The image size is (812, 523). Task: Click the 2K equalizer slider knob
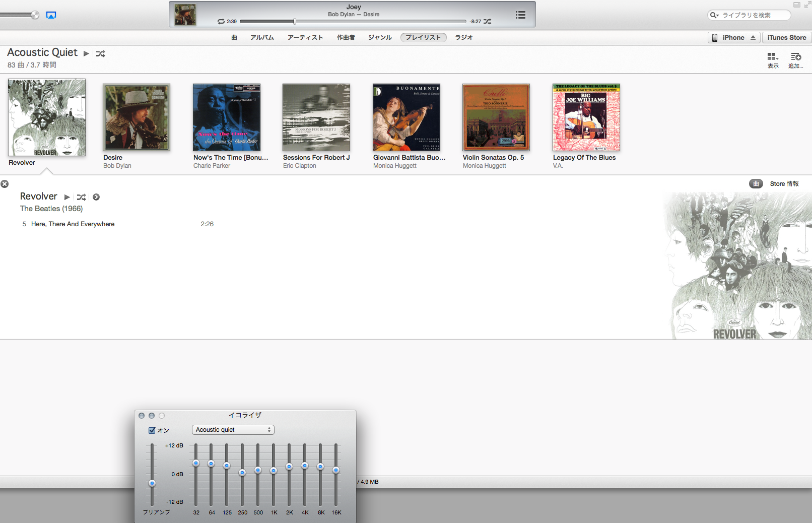[x=289, y=467]
